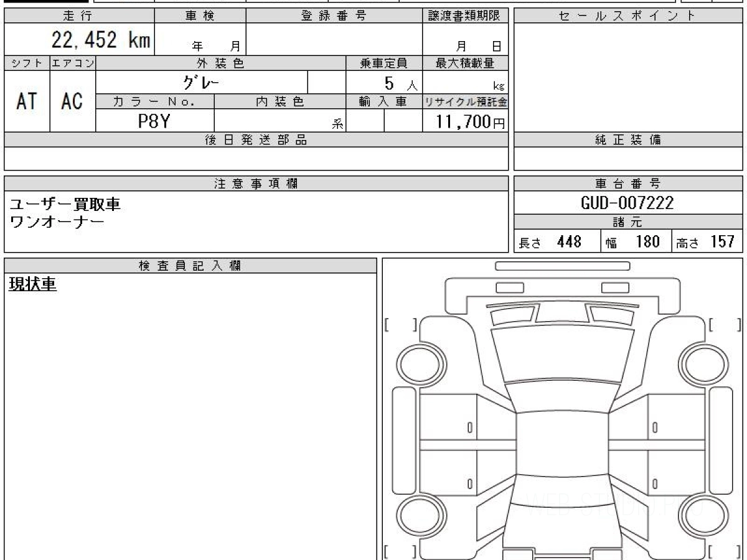This screenshot has width=747, height=560.
Task: Click the 車台番号 header
Action: [x=628, y=184]
